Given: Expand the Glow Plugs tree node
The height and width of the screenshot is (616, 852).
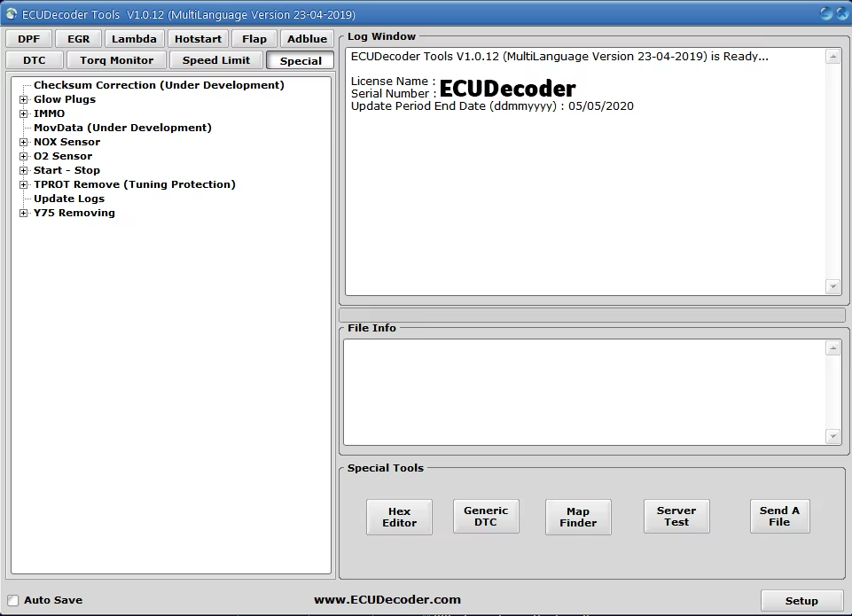Looking at the screenshot, I should (x=23, y=99).
